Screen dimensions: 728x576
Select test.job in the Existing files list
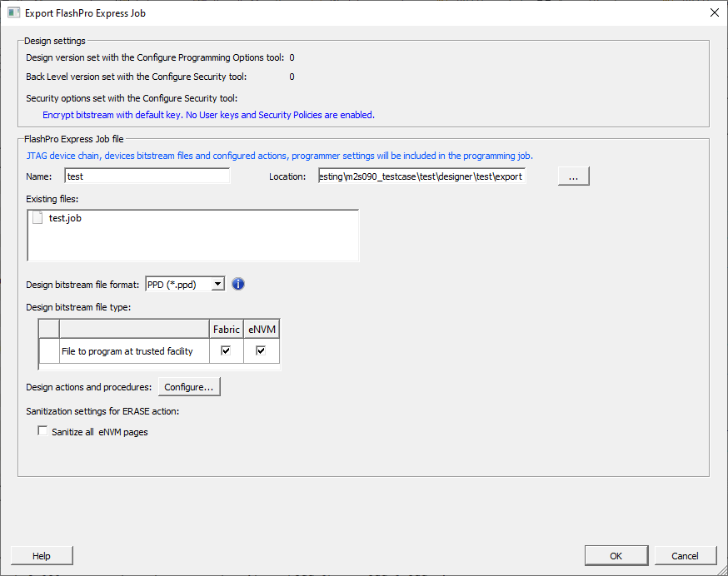pyautogui.click(x=64, y=218)
